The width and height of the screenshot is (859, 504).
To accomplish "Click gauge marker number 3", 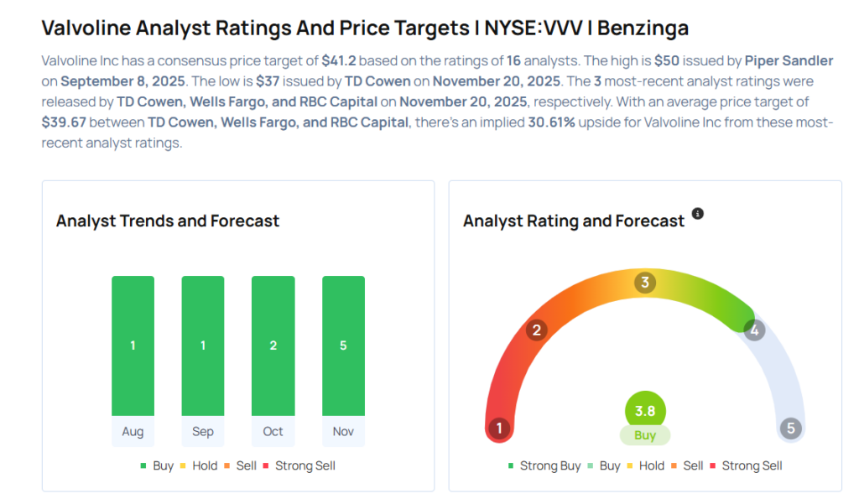I will pos(645,283).
